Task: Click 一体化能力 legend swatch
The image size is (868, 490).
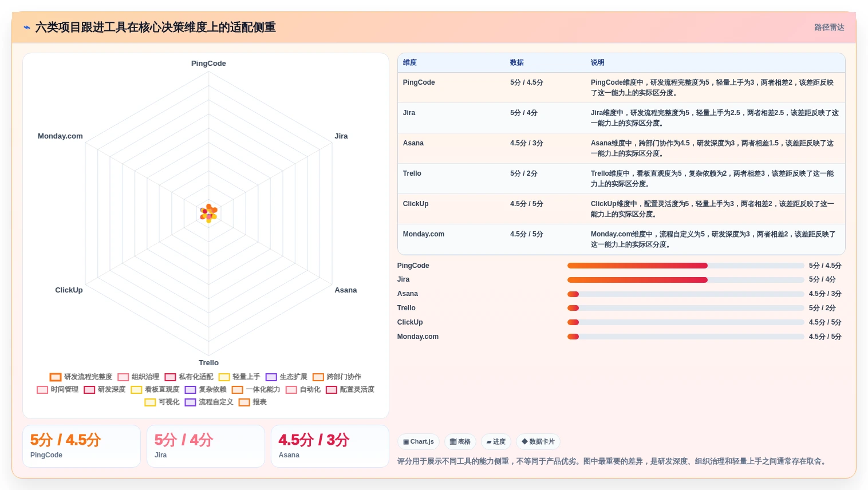Action: click(238, 389)
